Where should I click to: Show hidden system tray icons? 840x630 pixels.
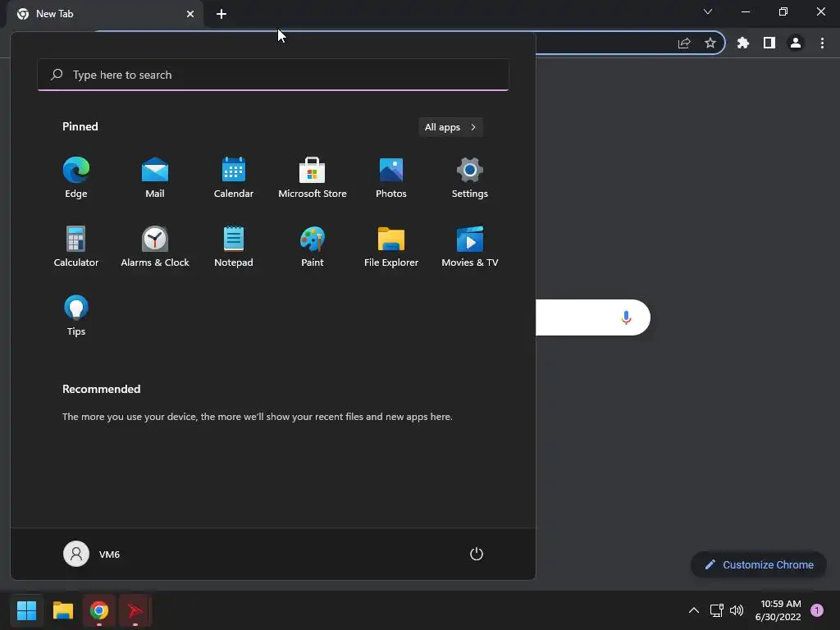(x=694, y=610)
